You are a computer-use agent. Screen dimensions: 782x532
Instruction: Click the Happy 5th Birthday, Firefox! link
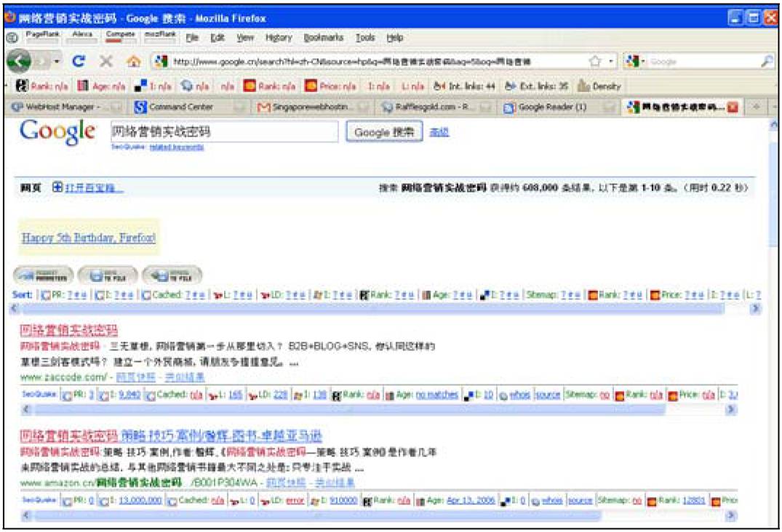(x=88, y=238)
